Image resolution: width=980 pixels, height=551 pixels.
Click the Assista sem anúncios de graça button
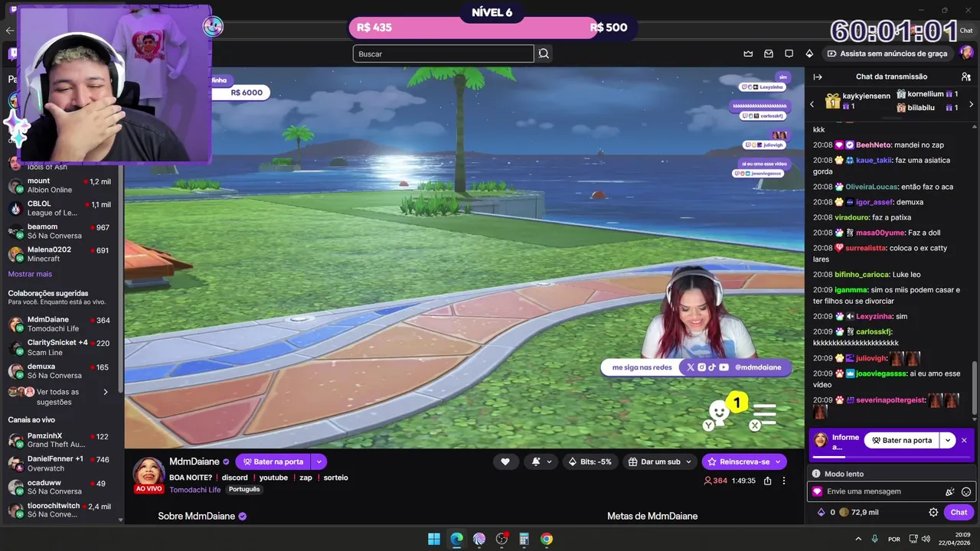[x=887, y=54]
